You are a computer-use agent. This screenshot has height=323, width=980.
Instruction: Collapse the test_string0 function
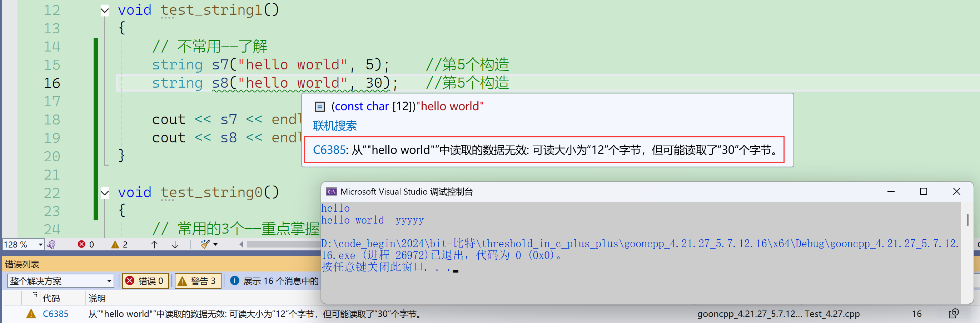105,193
